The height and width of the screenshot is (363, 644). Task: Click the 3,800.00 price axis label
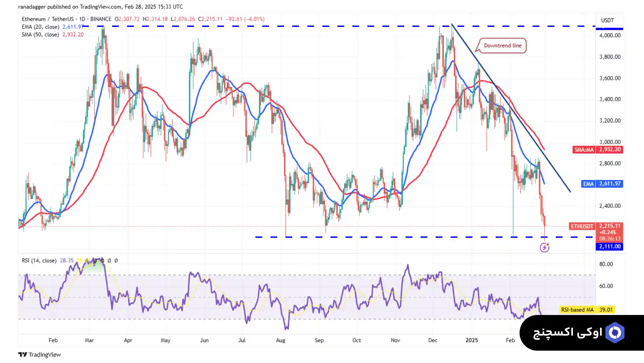tap(610, 57)
